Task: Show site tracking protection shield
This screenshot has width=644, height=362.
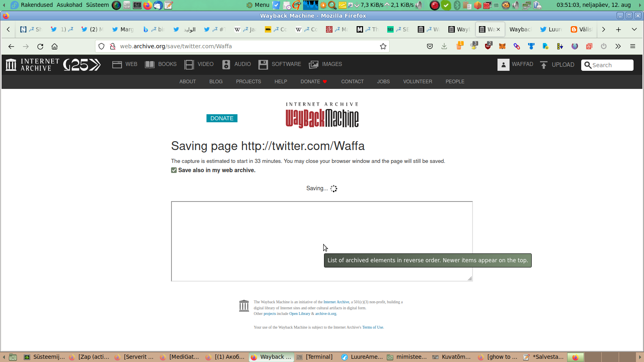Action: point(101,46)
